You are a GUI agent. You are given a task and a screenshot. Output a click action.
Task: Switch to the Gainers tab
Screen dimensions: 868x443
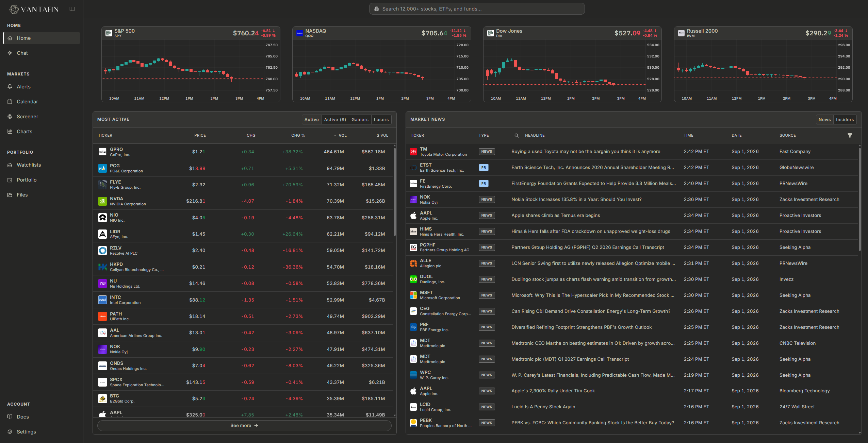point(360,120)
